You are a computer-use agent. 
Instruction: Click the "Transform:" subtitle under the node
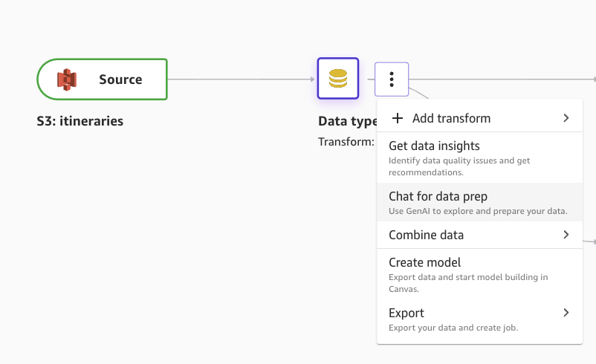click(346, 141)
